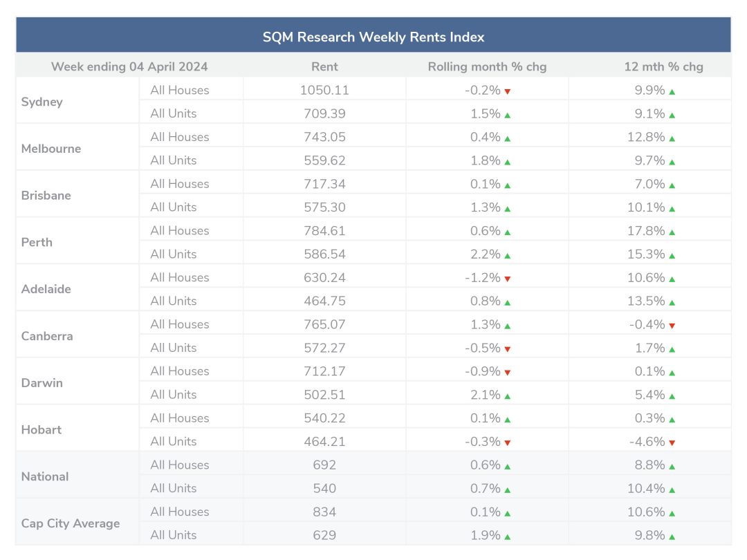Click National houses rent 692

coord(324,465)
